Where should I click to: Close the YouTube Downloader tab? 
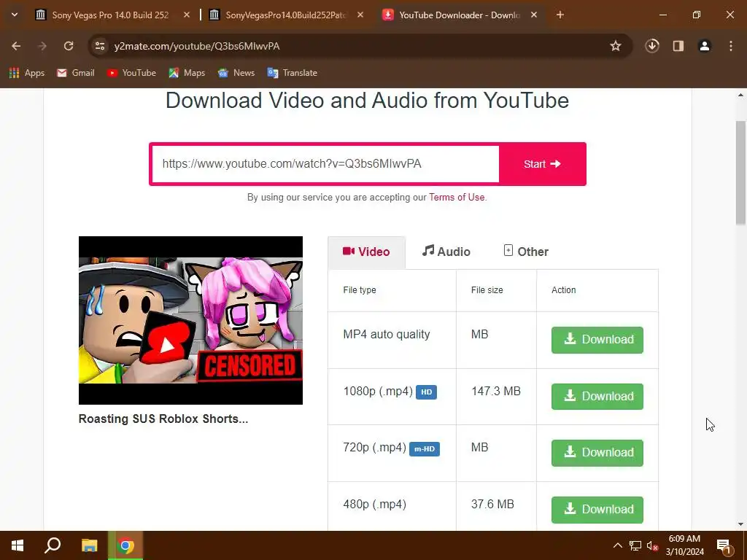pos(534,15)
